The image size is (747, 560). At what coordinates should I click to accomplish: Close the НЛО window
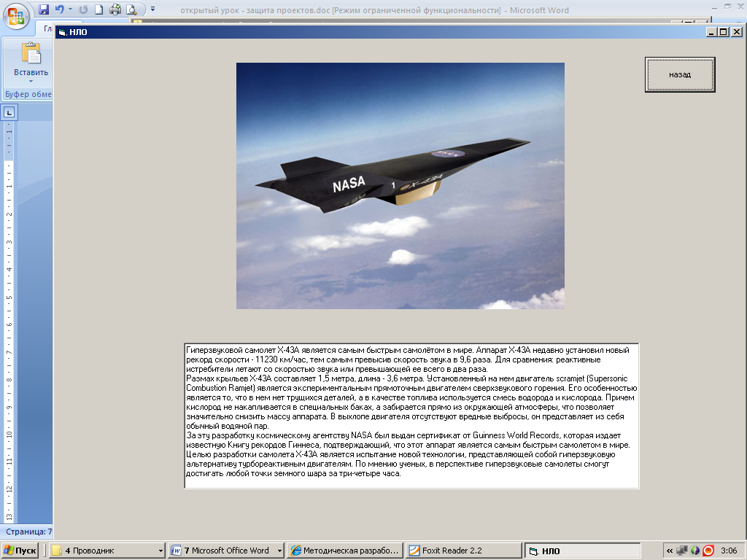(x=737, y=32)
